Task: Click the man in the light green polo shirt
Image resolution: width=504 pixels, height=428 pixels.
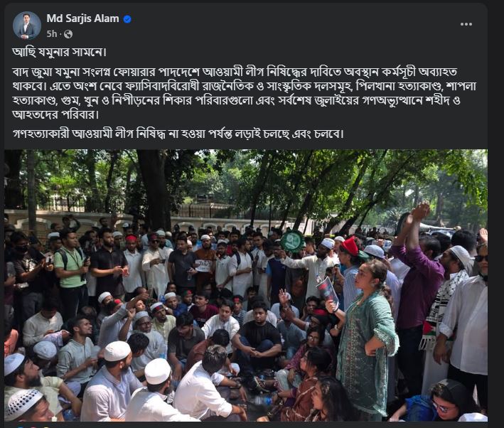Action: tap(70, 273)
